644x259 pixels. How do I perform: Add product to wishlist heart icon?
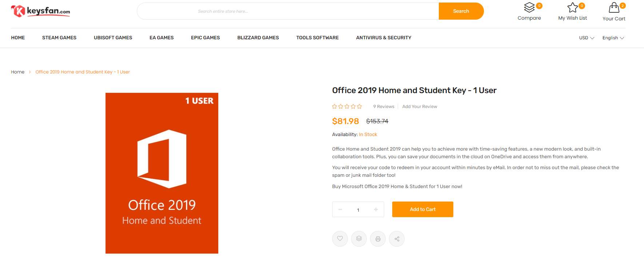tap(340, 239)
